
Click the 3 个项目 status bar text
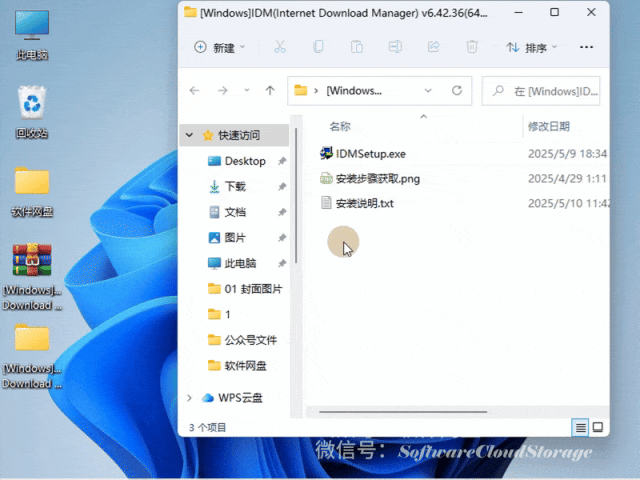click(x=207, y=427)
